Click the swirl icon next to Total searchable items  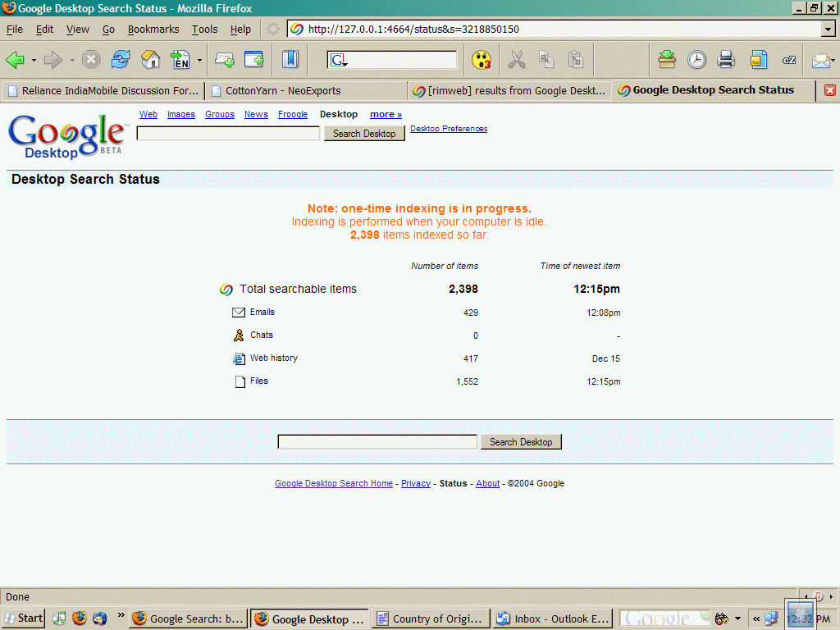[x=226, y=290]
